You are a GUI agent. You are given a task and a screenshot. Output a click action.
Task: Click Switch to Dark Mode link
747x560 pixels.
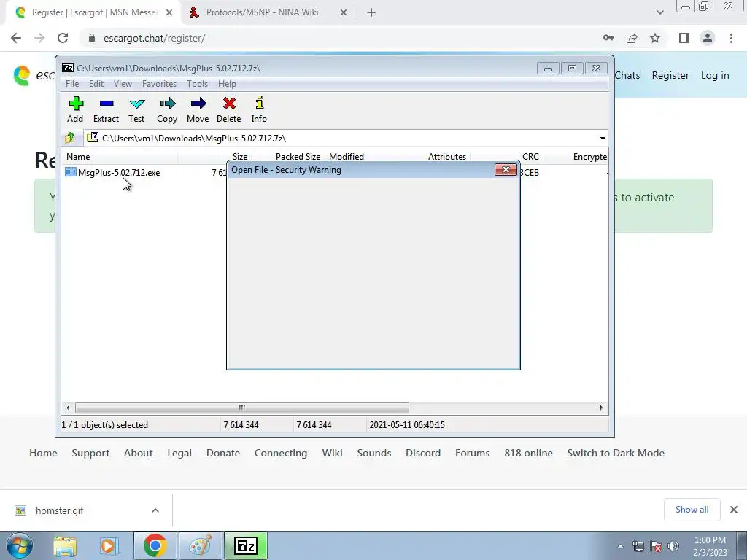[x=616, y=453]
